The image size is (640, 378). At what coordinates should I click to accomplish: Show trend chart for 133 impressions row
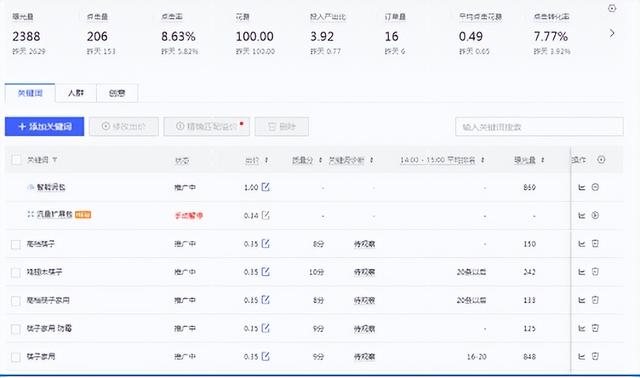[x=582, y=300]
